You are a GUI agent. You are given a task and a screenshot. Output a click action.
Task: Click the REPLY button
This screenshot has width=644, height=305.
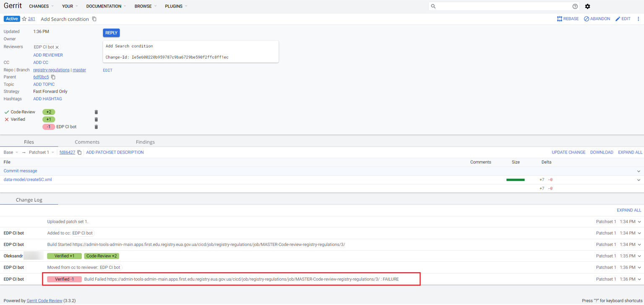[111, 33]
